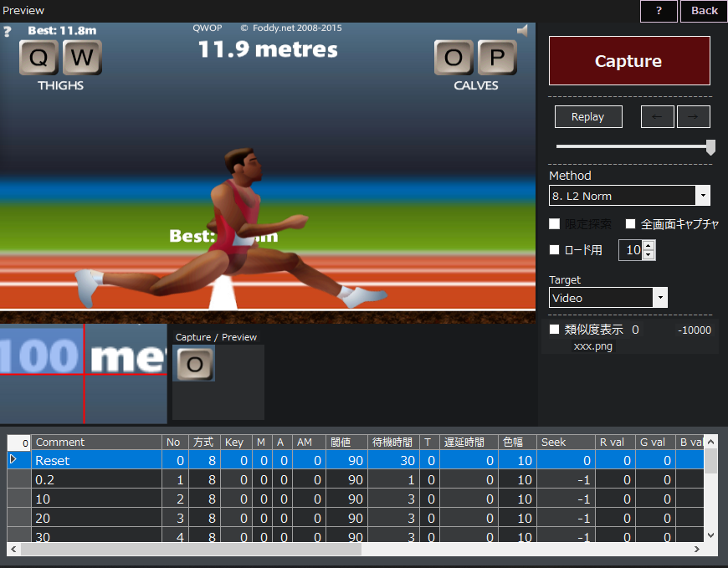Click the 遅延時間 column header
This screenshot has height=568, width=728.
(469, 443)
